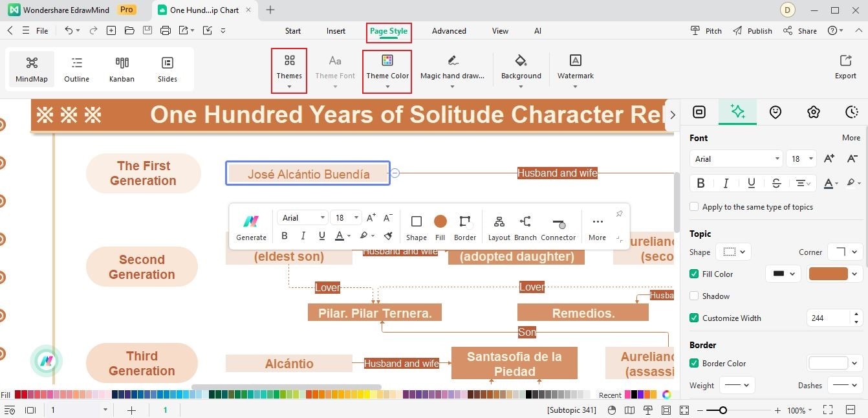The height and width of the screenshot is (418, 868).
Task: Open the Arial font dropdown in right panel
Action: (x=737, y=159)
